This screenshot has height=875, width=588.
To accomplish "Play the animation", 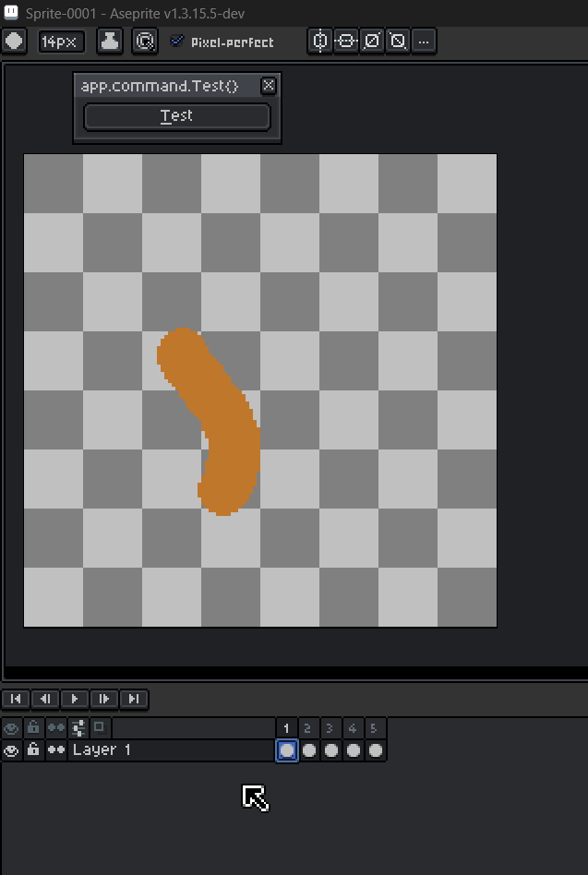I will (x=75, y=700).
